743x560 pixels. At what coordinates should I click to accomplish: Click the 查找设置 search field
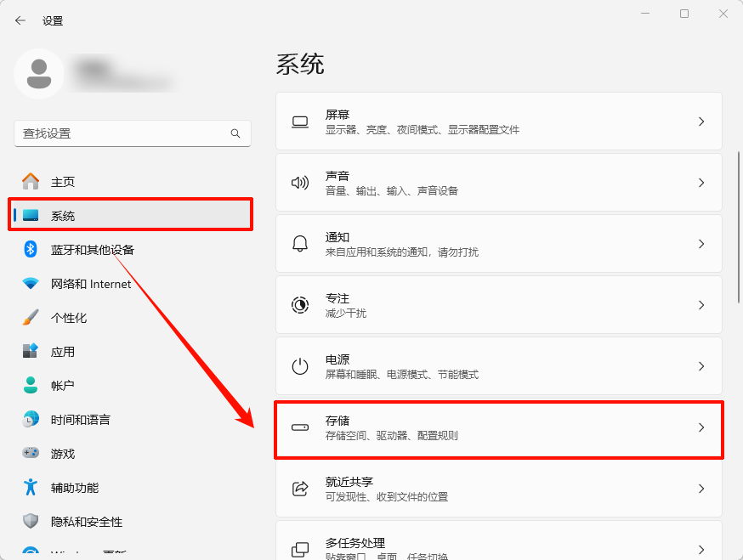[x=132, y=133]
